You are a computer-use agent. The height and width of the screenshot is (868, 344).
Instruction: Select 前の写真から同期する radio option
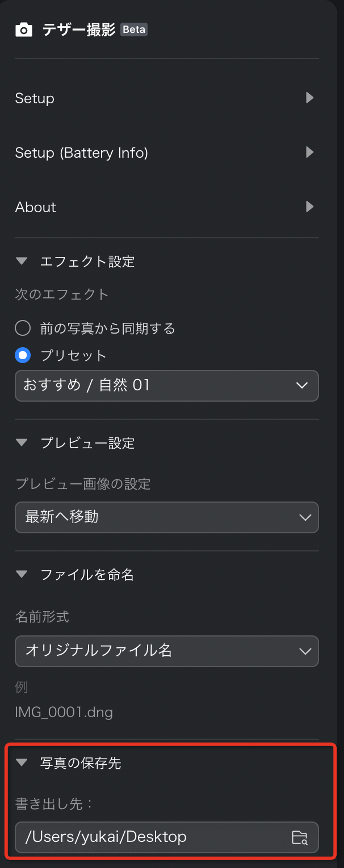(x=23, y=328)
